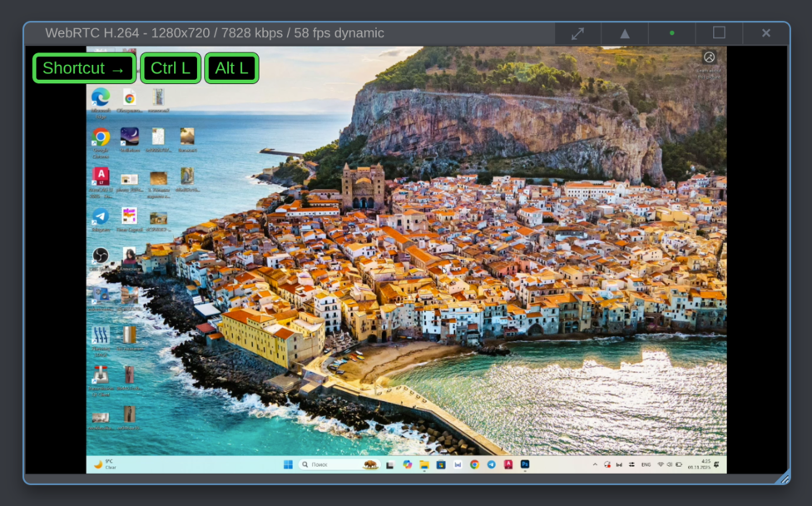Image resolution: width=812 pixels, height=506 pixels.
Task: Click the green dot status indicator
Action: pos(671,33)
